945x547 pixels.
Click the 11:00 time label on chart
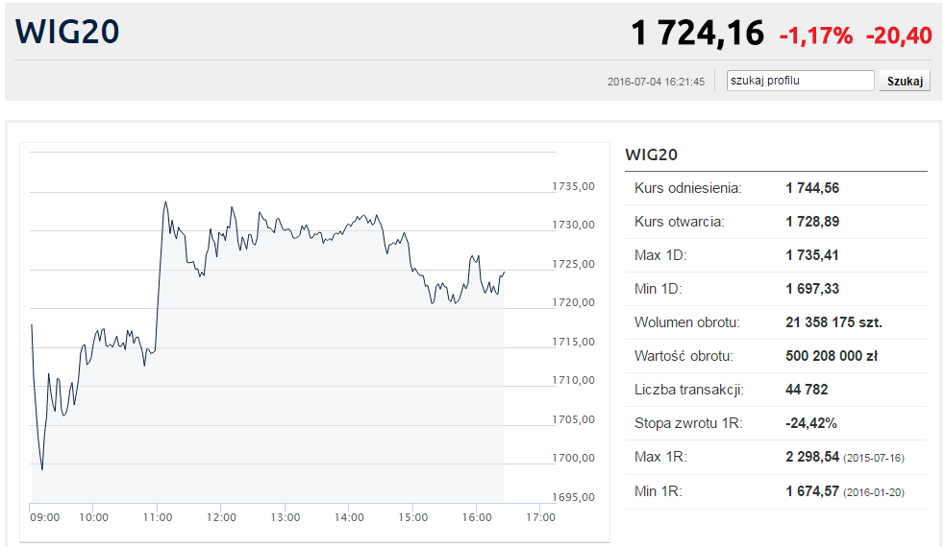click(x=157, y=517)
